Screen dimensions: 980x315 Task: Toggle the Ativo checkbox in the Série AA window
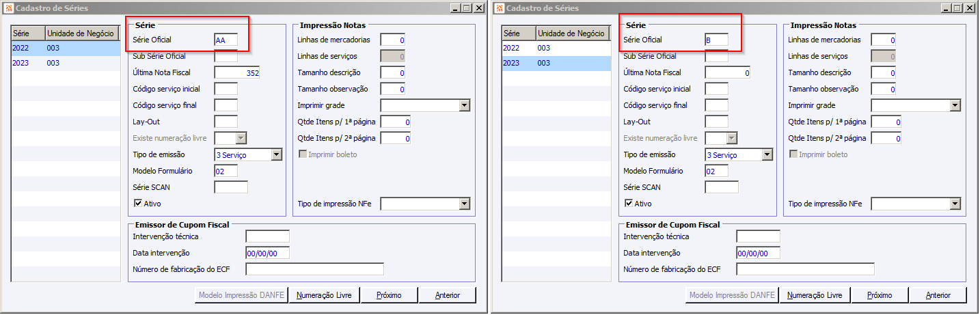(x=139, y=203)
